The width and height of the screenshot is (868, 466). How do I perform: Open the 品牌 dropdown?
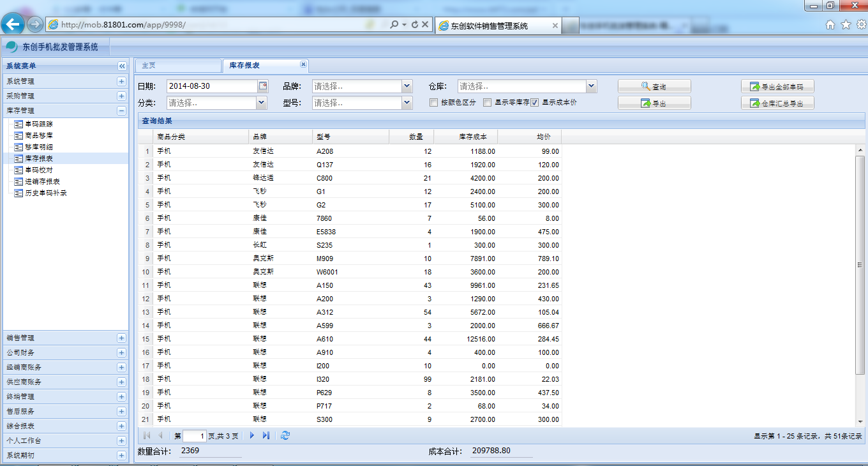(x=407, y=86)
